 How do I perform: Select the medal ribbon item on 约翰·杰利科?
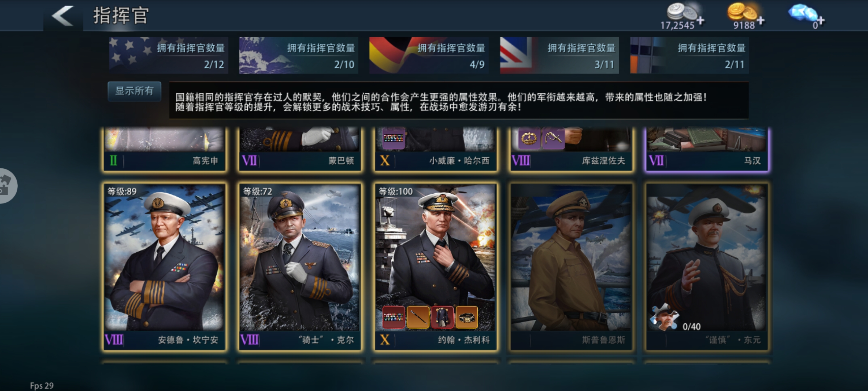pyautogui.click(x=393, y=317)
